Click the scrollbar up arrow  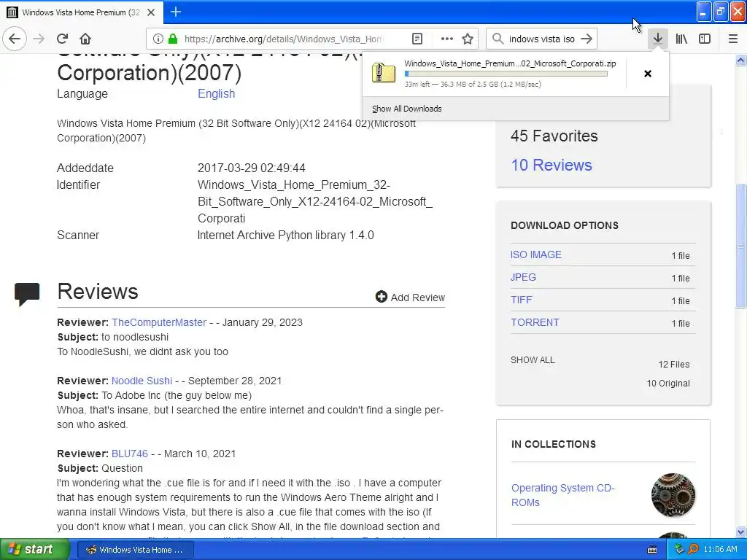tap(741, 61)
